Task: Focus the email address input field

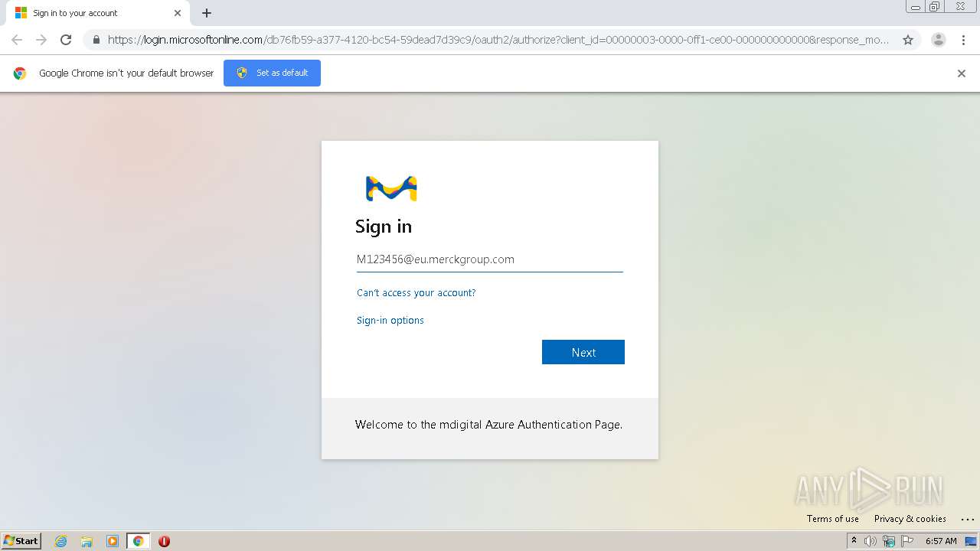Action: pos(490,259)
